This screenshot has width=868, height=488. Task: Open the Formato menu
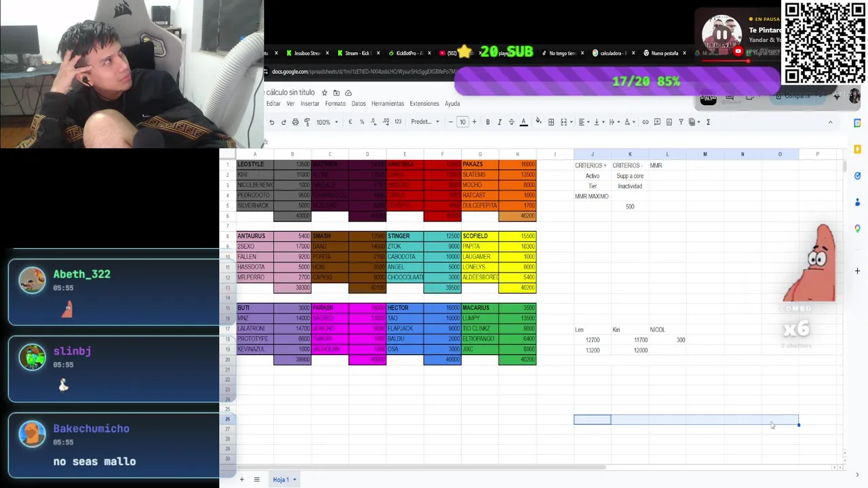(x=335, y=104)
